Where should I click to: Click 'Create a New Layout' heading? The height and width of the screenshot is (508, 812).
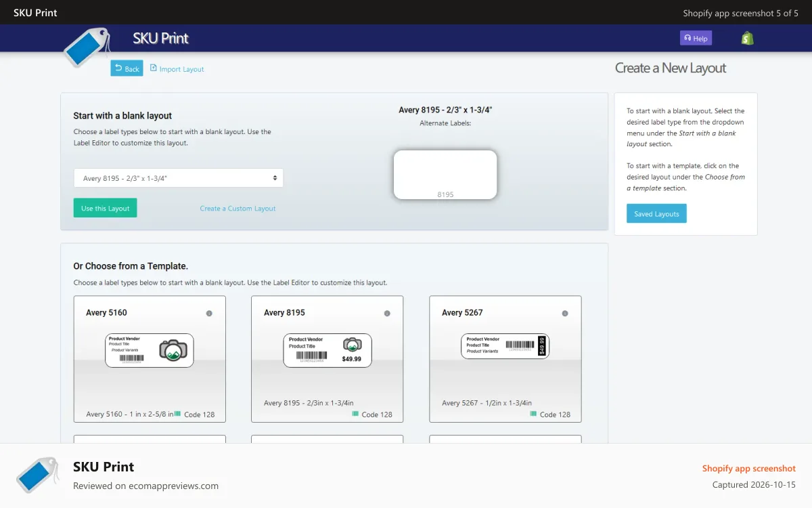click(670, 68)
